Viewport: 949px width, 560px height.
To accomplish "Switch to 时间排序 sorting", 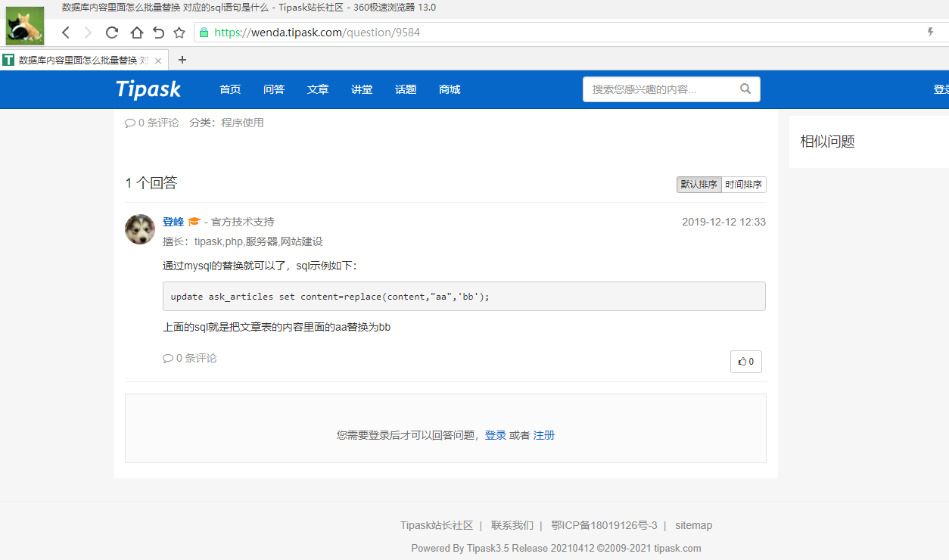I will 743,185.
